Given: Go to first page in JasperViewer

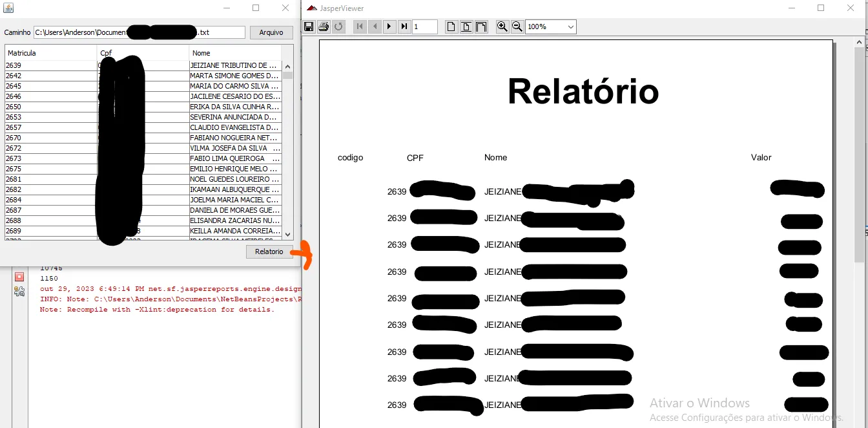Looking at the screenshot, I should [x=360, y=27].
